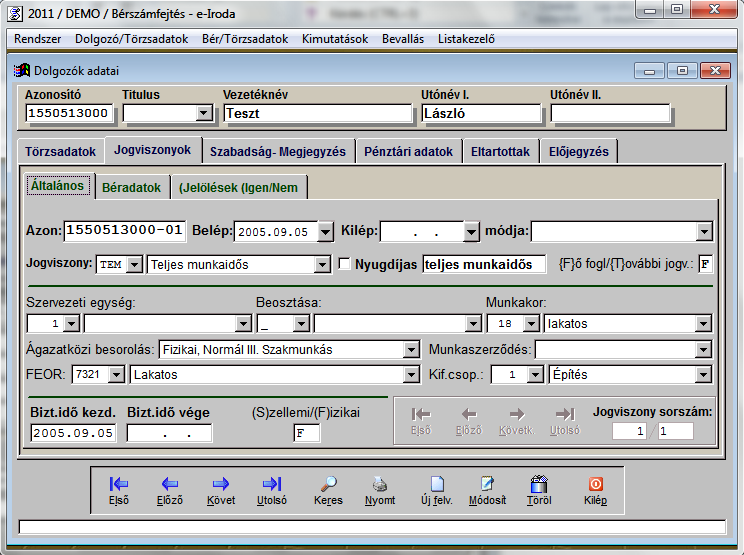Select the Béradatok sub-tab
This screenshot has height=555, width=744.
[132, 187]
